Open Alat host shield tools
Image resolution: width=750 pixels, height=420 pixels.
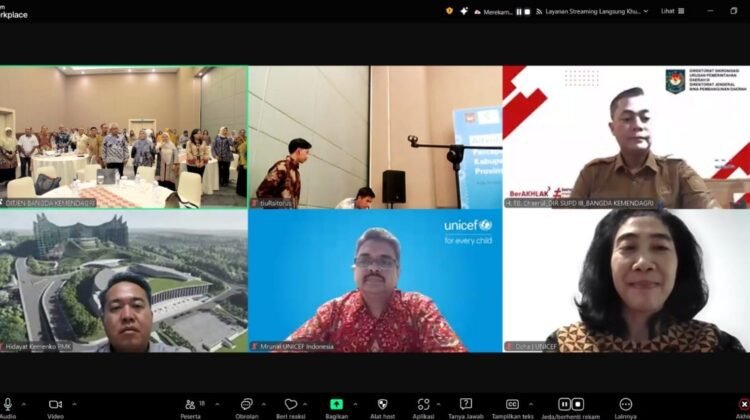(382, 405)
